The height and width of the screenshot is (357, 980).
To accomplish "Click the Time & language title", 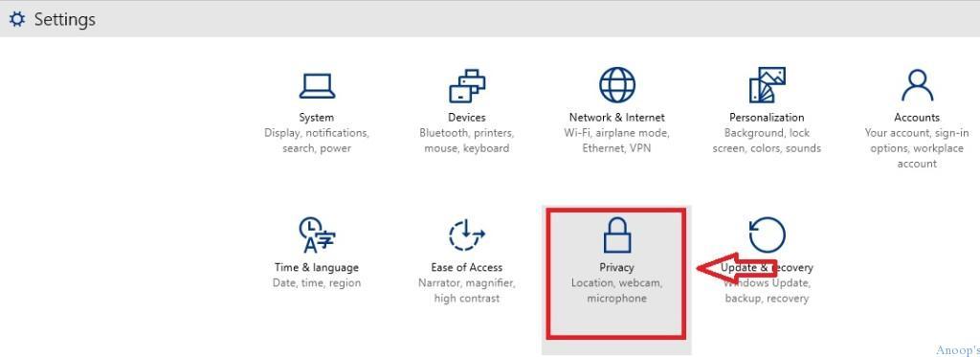I will pyautogui.click(x=317, y=268).
